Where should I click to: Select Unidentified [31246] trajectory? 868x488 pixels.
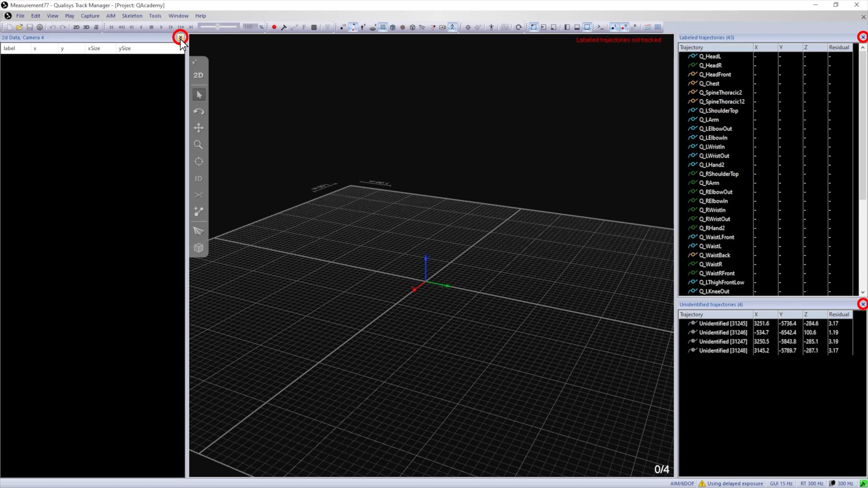coord(722,333)
